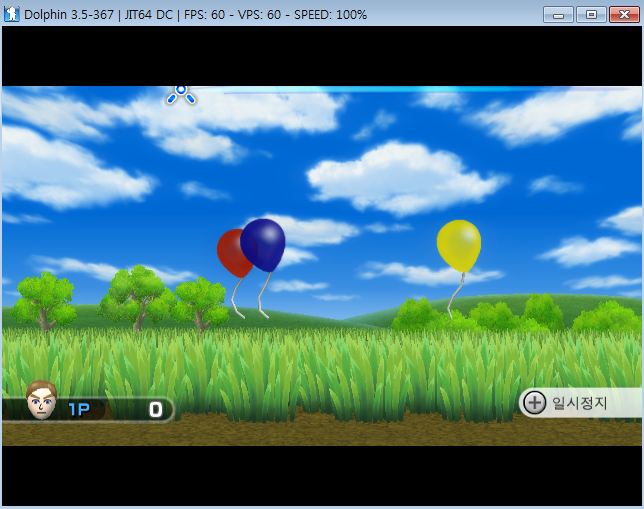Click the Wii remote pointer cursor icon
Screen dimensions: 644x509
pyautogui.click(x=181, y=94)
